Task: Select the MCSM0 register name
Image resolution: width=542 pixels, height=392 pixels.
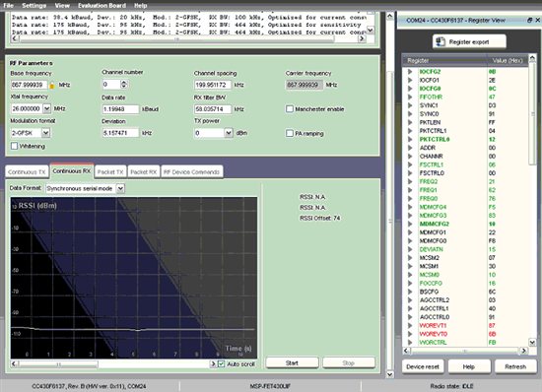Action: pos(430,275)
